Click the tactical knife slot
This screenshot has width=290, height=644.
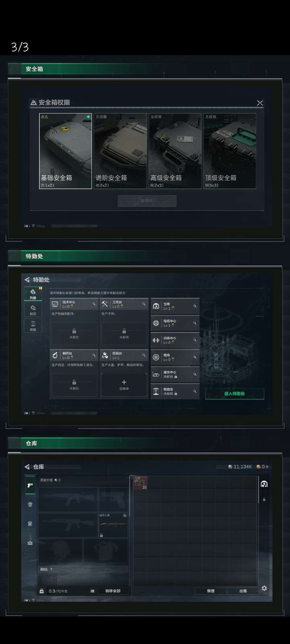[x=113, y=525]
